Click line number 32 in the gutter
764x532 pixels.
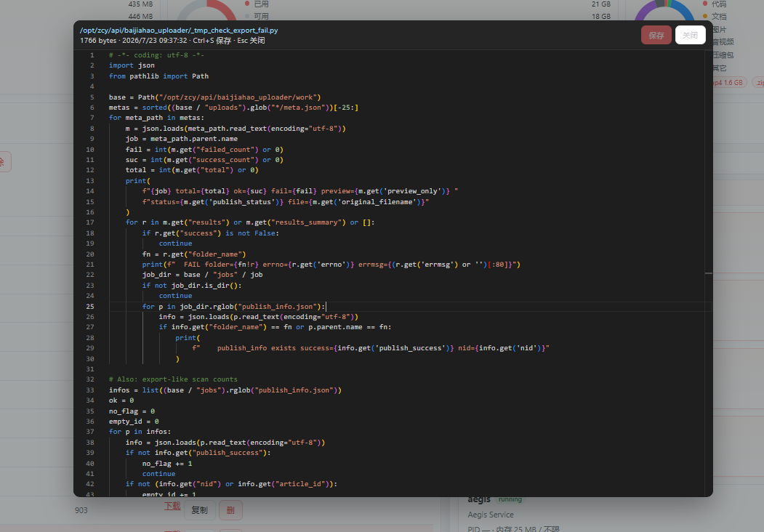coord(90,379)
